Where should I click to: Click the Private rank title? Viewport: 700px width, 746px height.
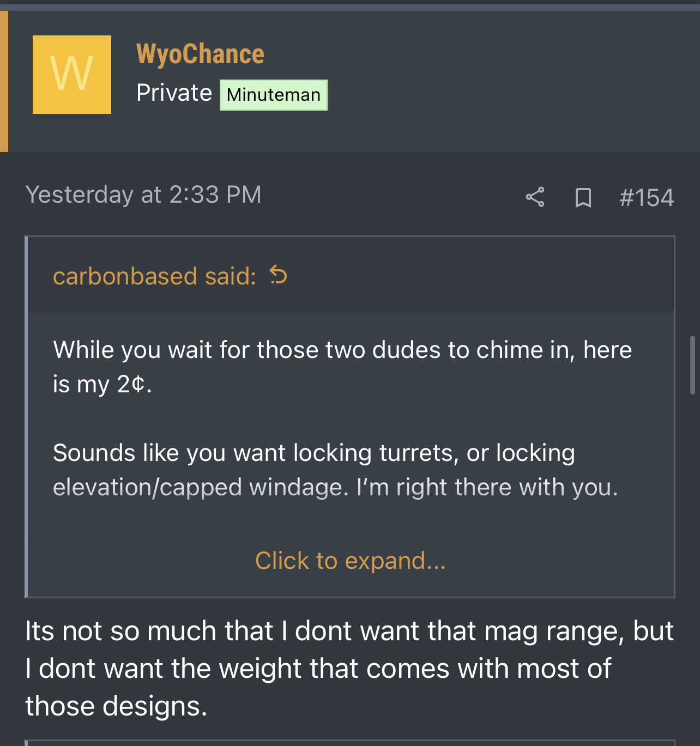pyautogui.click(x=174, y=93)
